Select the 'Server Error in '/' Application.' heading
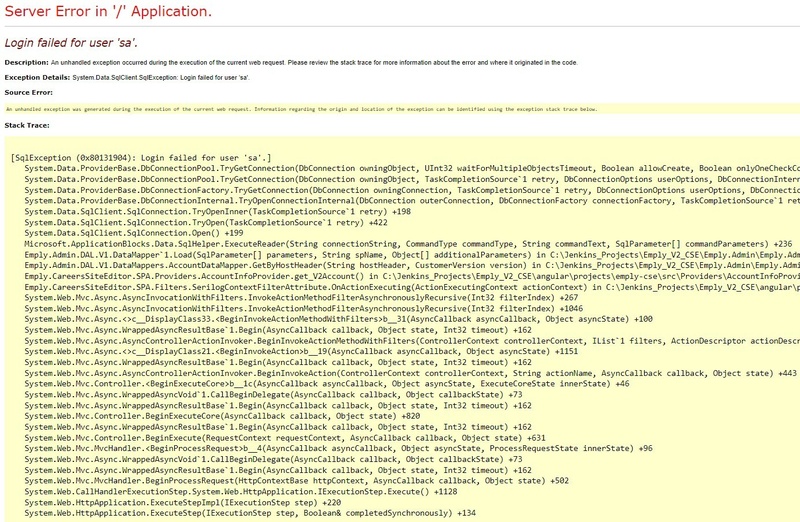 click(108, 11)
